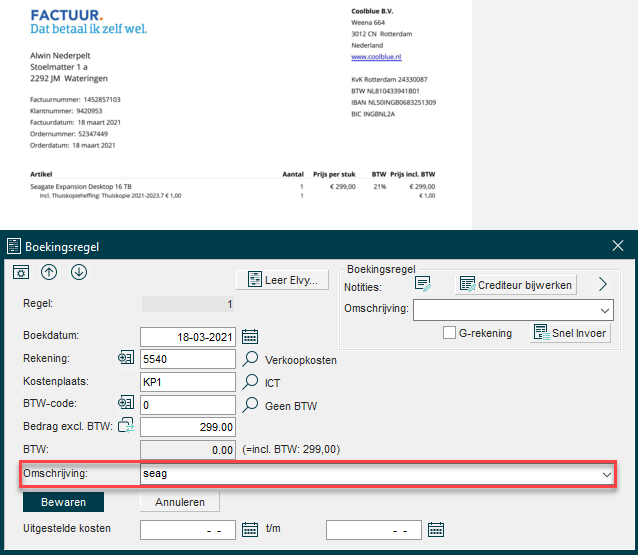Click the Rekening field containing 5540
The width and height of the screenshot is (638, 555).
point(188,359)
